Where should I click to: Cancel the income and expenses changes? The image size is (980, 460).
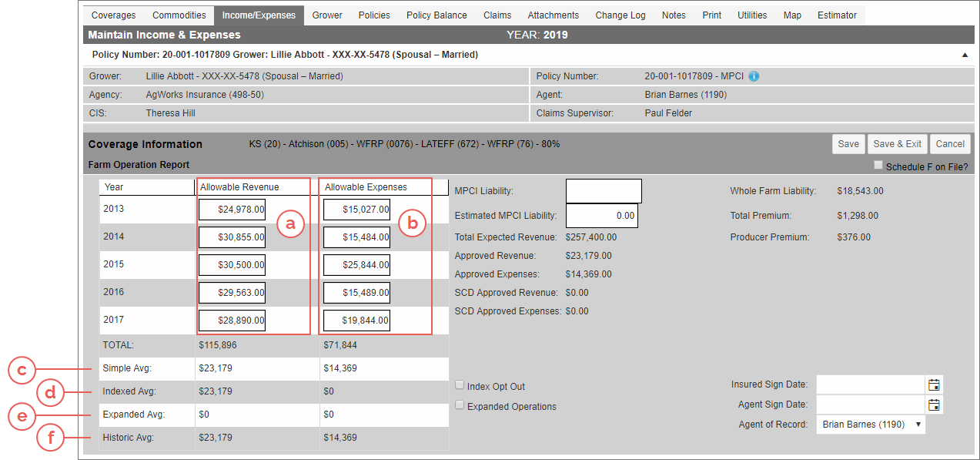click(950, 144)
